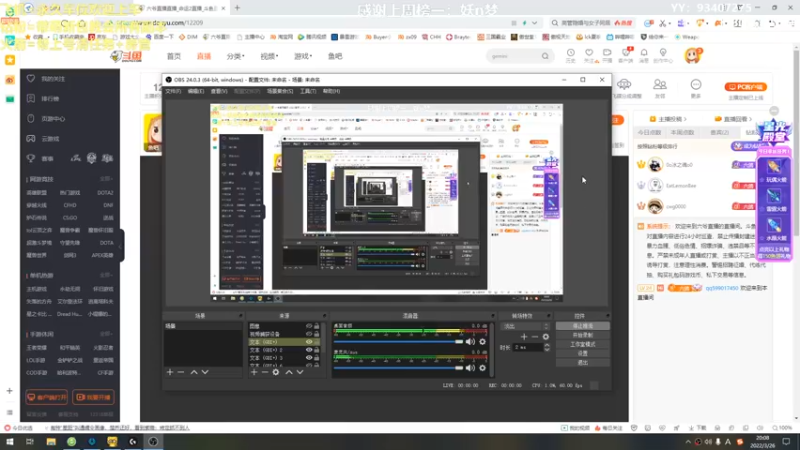Mute the desktop audio speaker icon
Image resolution: width=800 pixels, height=450 pixels.
[x=470, y=341]
